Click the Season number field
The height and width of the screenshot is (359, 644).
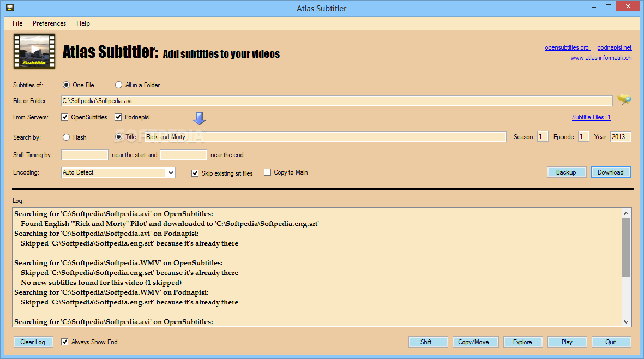(543, 137)
